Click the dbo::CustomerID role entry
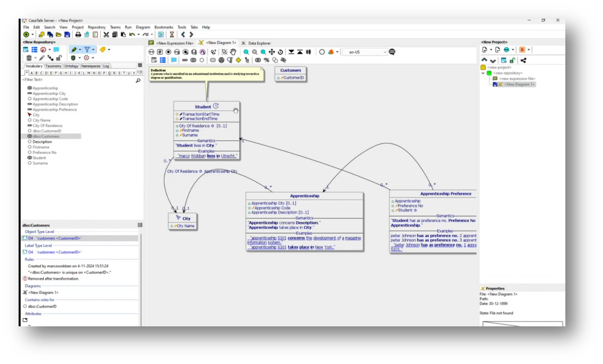603x364 pixels. tap(42, 307)
